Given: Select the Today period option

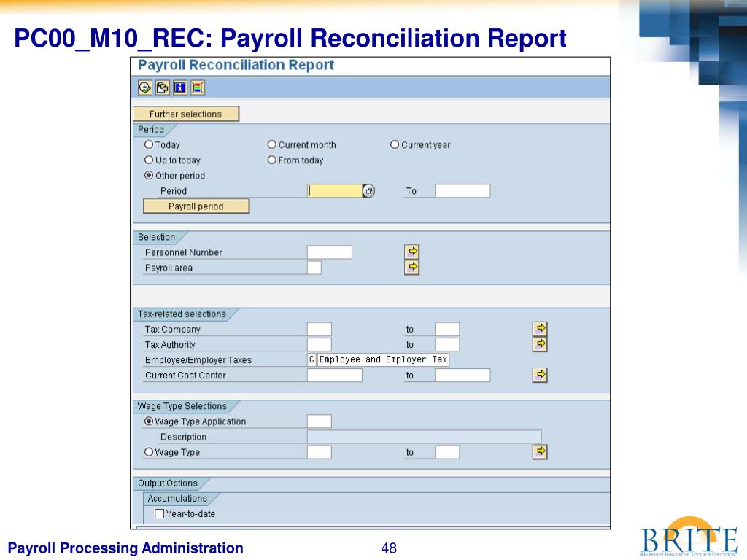Looking at the screenshot, I should click(x=149, y=144).
